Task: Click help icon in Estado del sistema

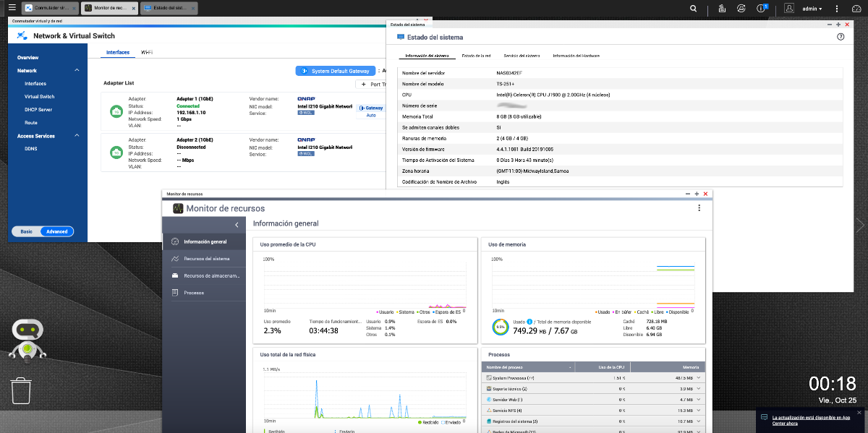Action: 841,37
